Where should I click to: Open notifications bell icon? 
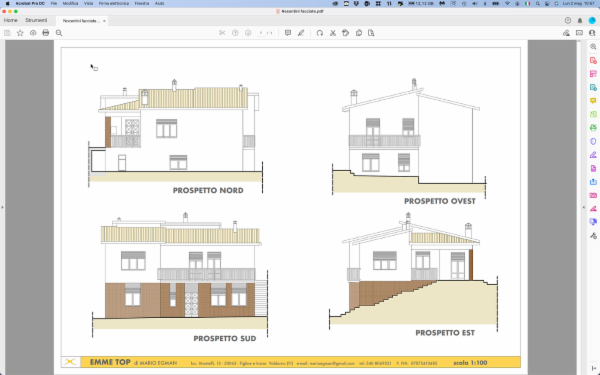[580, 21]
